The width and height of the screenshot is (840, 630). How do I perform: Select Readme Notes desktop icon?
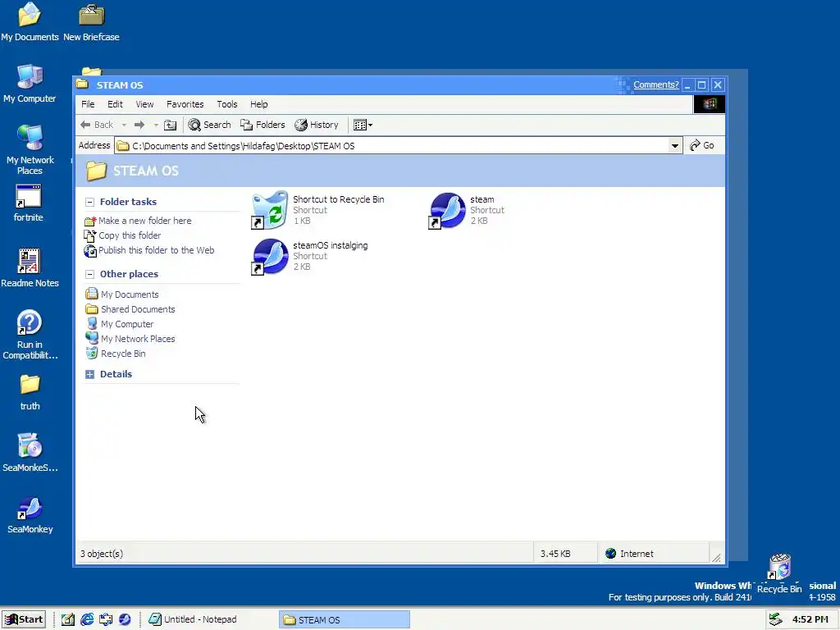(30, 268)
